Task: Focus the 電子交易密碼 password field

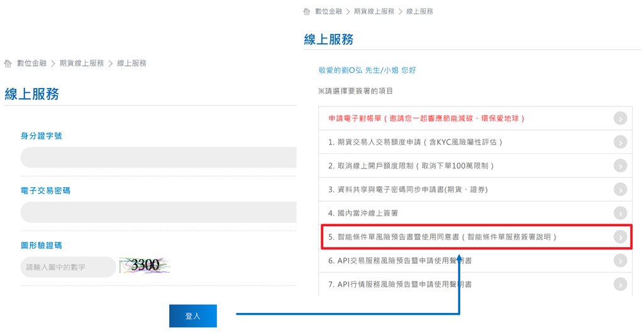Action: [x=158, y=212]
